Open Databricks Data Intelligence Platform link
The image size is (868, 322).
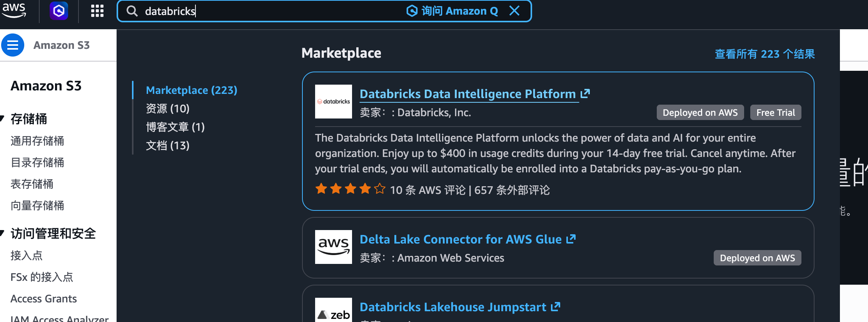(467, 94)
